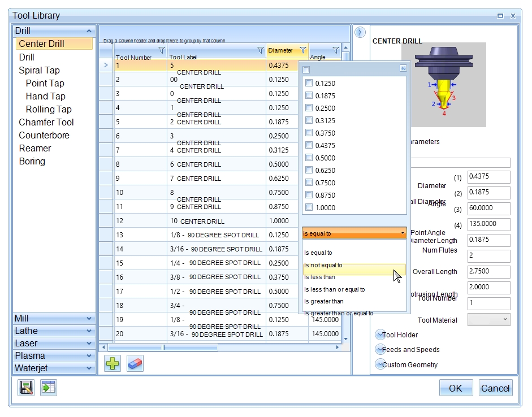The image size is (532, 417).
Task: Expand the Feeds and Speeds section
Action: [x=380, y=349]
